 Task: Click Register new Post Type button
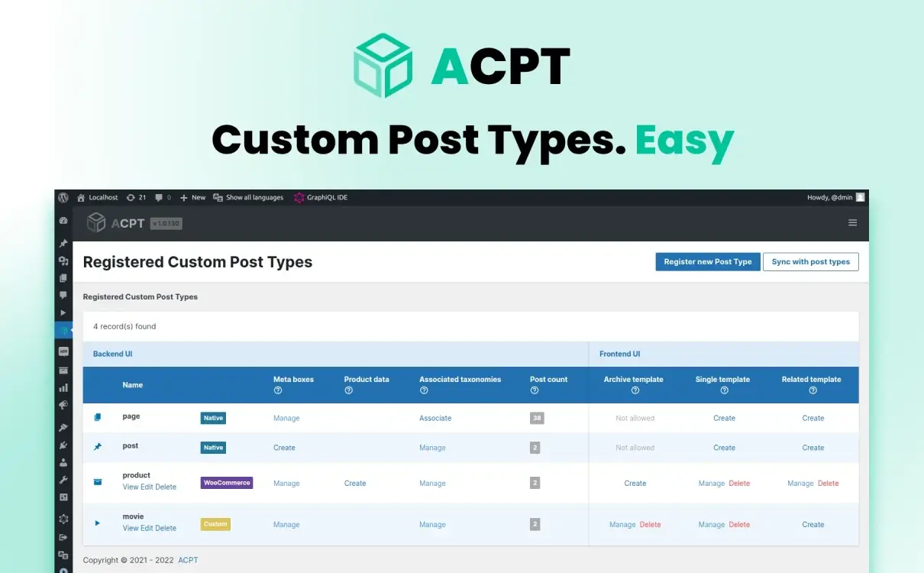[x=708, y=261]
